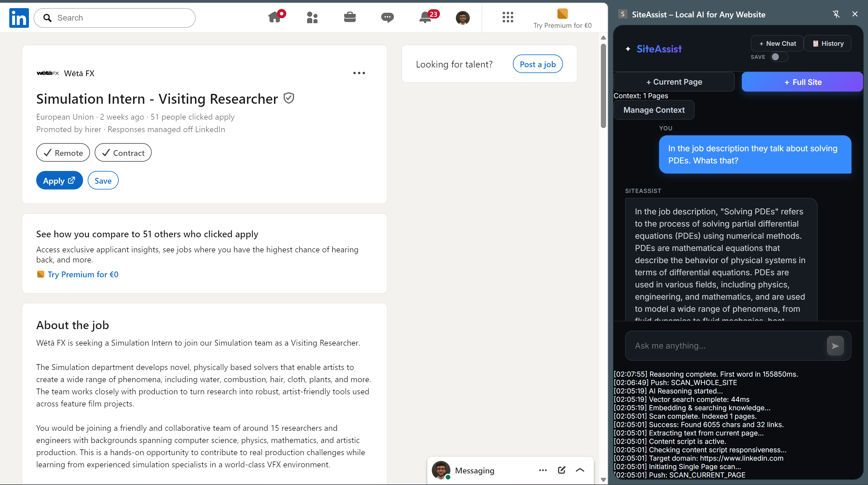Click the Ask me anything input field
This screenshot has height=485, width=868.
pos(728,346)
